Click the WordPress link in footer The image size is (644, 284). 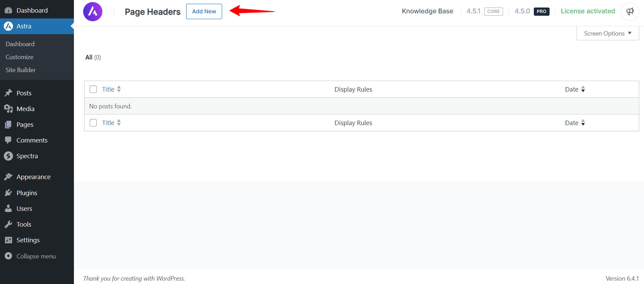point(170,278)
